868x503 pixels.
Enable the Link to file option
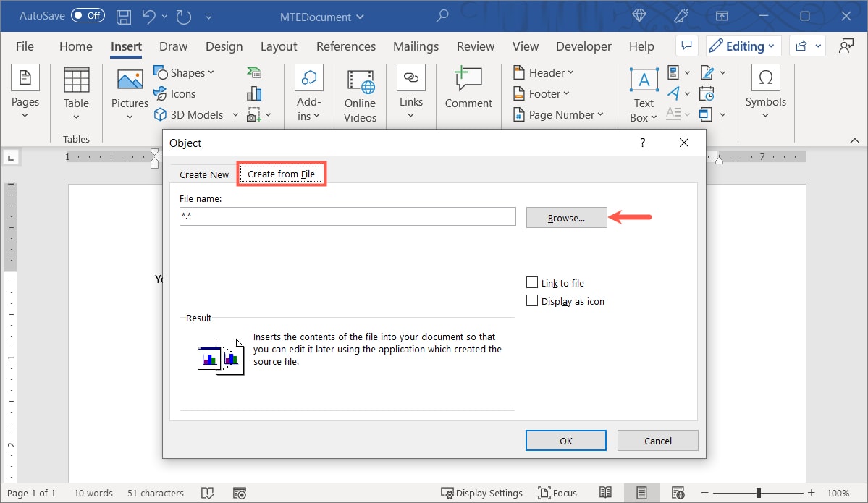533,282
